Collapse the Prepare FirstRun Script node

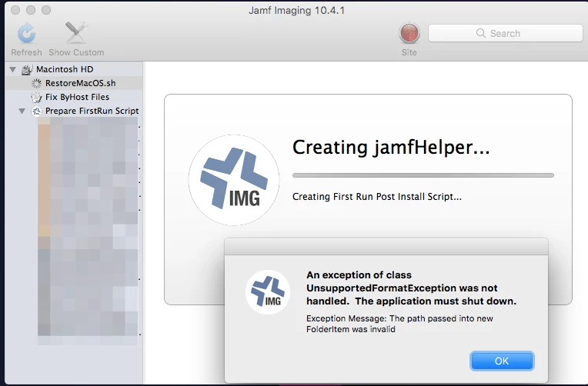pyautogui.click(x=22, y=111)
